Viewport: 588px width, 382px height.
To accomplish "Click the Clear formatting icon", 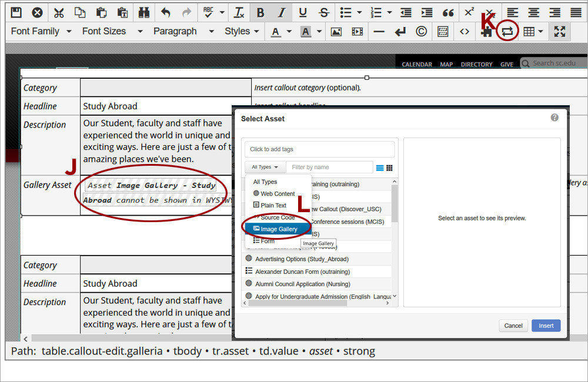I will (239, 13).
